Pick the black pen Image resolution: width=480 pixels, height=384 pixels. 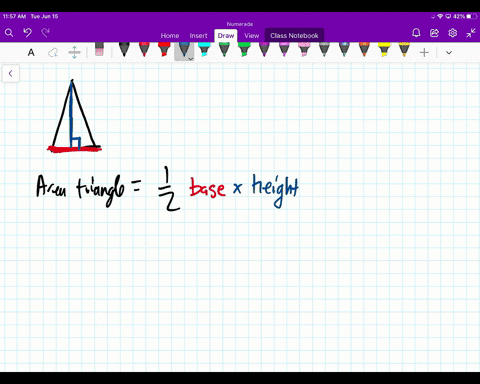click(x=124, y=49)
